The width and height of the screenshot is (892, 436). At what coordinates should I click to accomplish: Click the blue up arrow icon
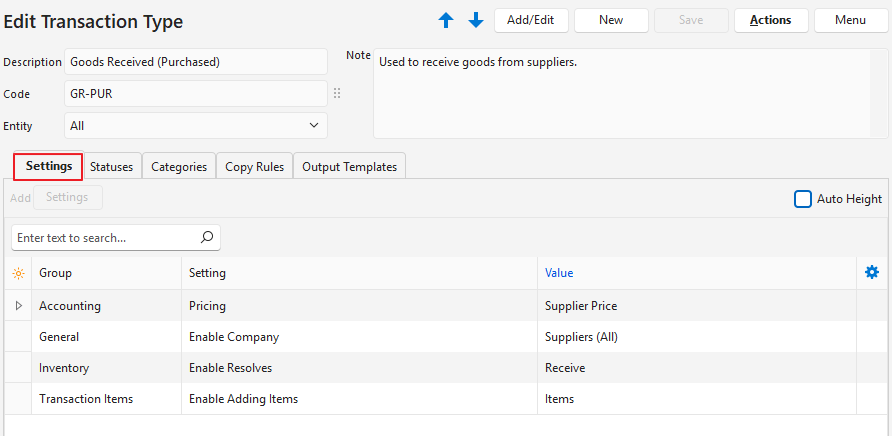click(x=446, y=20)
